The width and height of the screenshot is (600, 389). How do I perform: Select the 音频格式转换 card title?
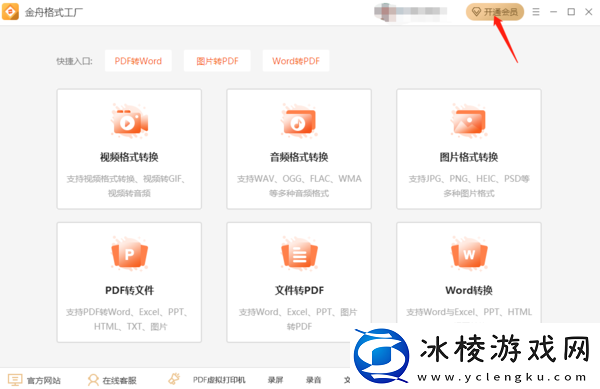[x=299, y=157]
